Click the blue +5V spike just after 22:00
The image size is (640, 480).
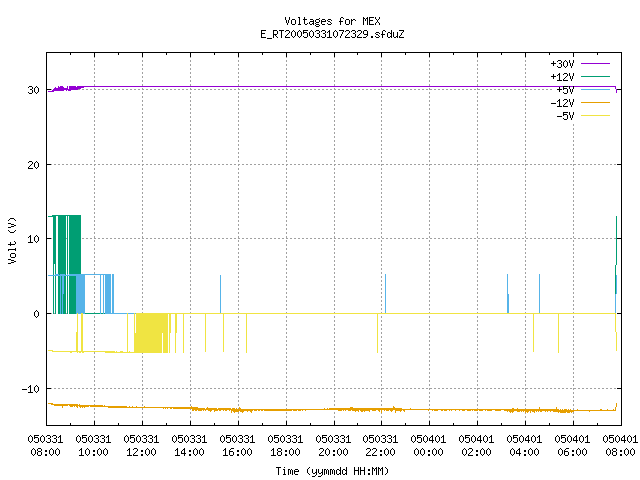pos(385,294)
